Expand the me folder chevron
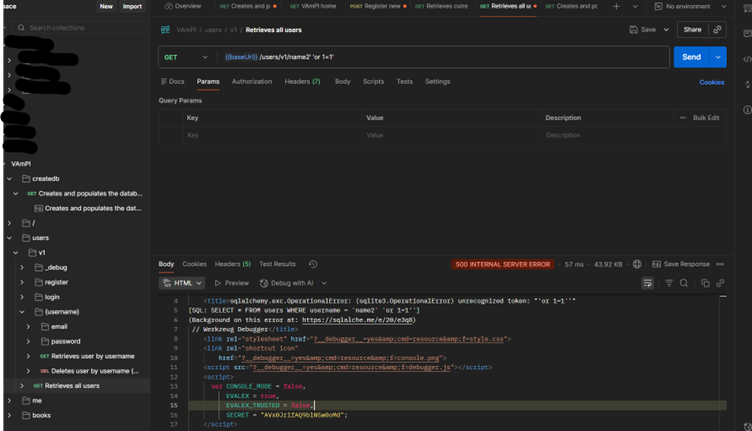Image resolution: width=752 pixels, height=431 pixels. click(9, 401)
